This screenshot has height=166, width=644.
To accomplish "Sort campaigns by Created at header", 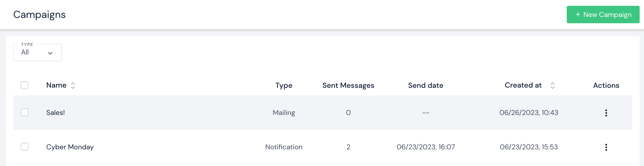I will click(x=523, y=85).
